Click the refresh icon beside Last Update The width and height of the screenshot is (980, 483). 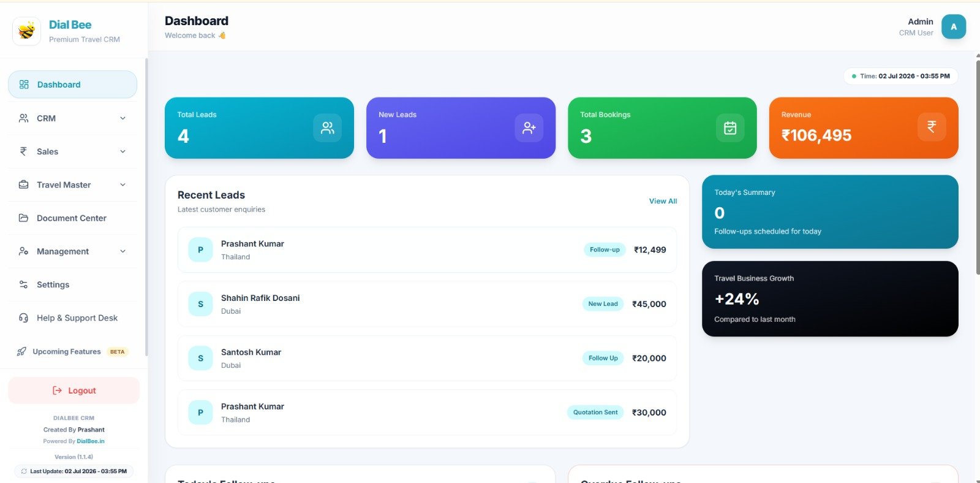[x=24, y=471]
